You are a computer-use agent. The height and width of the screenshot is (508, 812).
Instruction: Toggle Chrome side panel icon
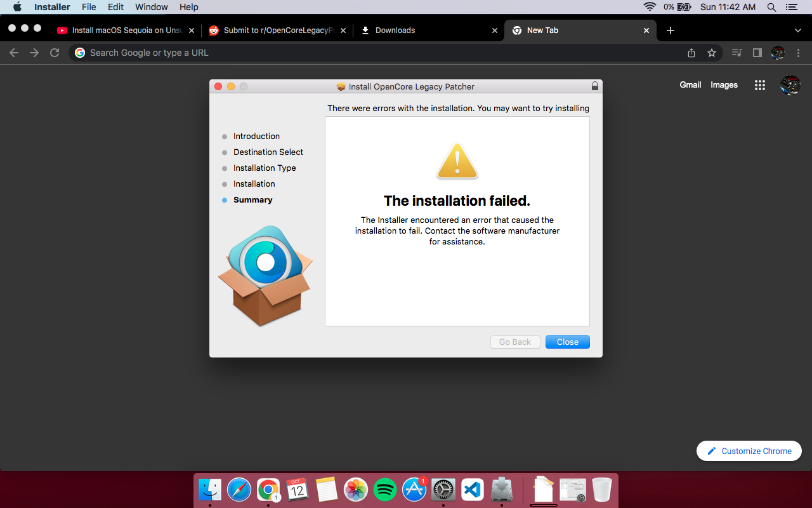[x=757, y=53]
